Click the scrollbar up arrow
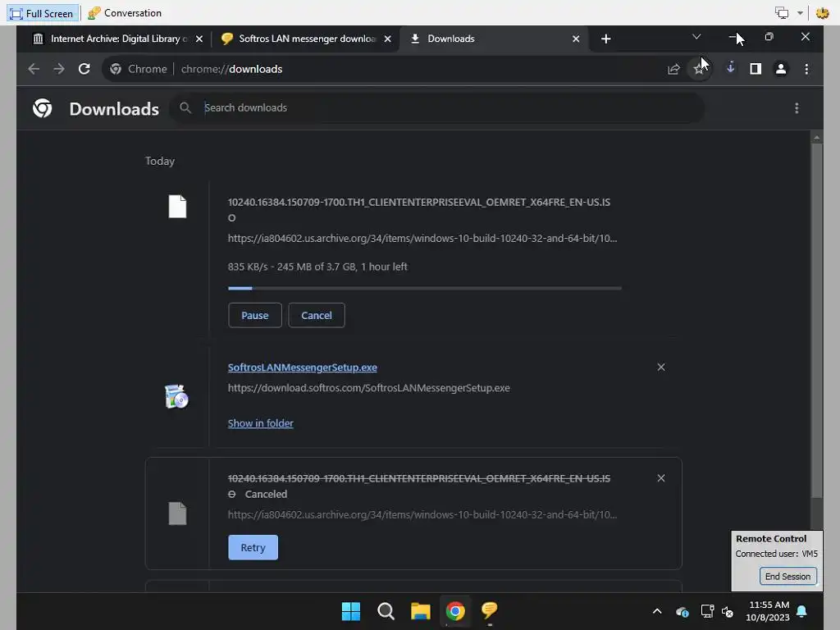The width and height of the screenshot is (840, 630). [x=816, y=138]
